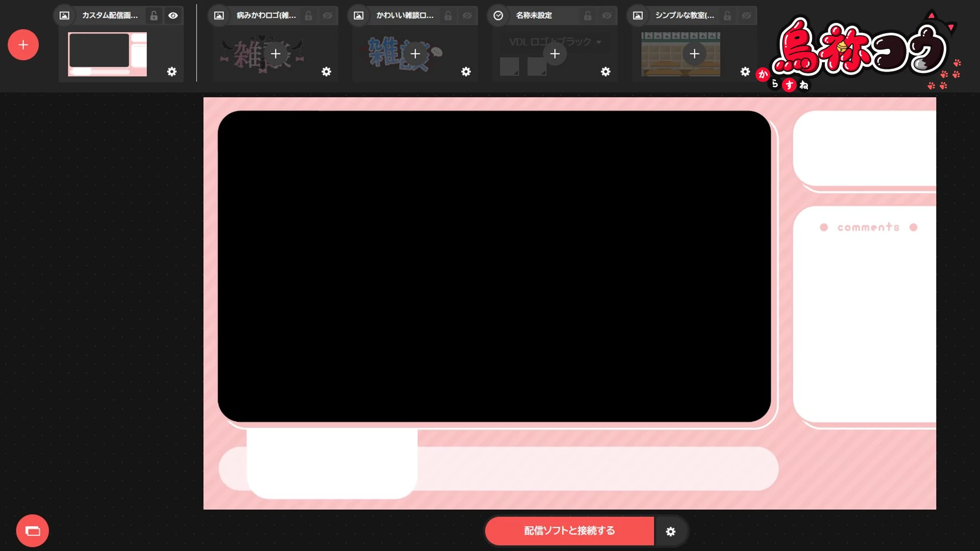980x551 pixels.
Task: Select the 病みかわロゴ layer title
Action: [x=266, y=15]
